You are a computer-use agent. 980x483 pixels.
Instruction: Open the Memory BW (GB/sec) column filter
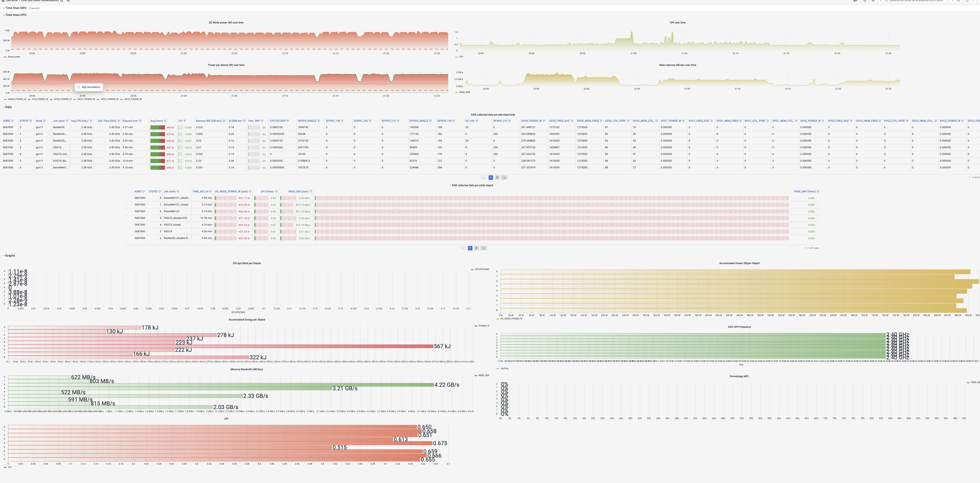(x=224, y=121)
